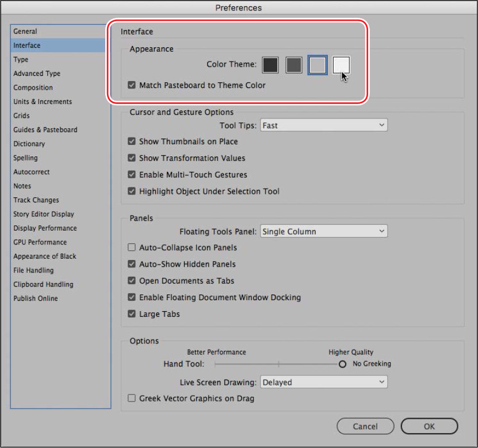Viewport: 478px width, 448px height.
Task: Pick the medium light Color Theme swatch
Action: pyautogui.click(x=318, y=65)
